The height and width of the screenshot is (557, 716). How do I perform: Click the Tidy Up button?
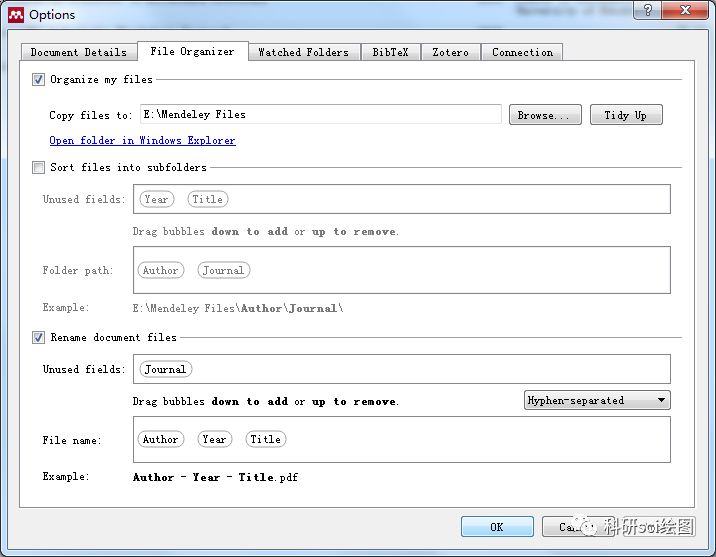[626, 115]
